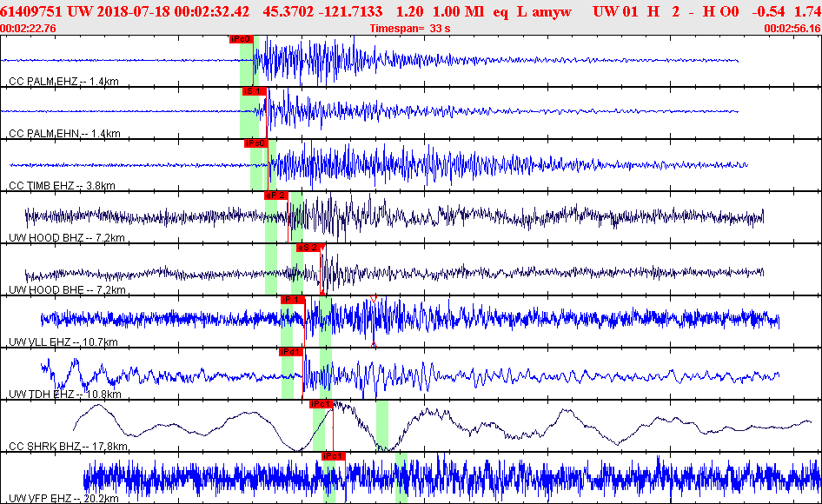822x504 pixels.
Task: Select the iP 1 pick flag on VLL EHZ
Action: (293, 300)
